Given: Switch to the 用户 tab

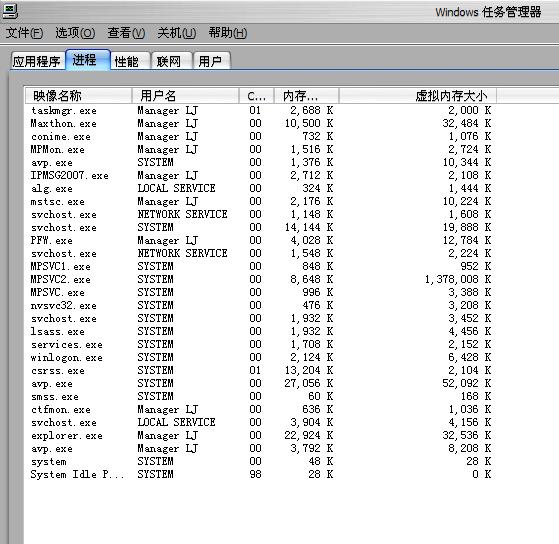Looking at the screenshot, I should pos(211,61).
